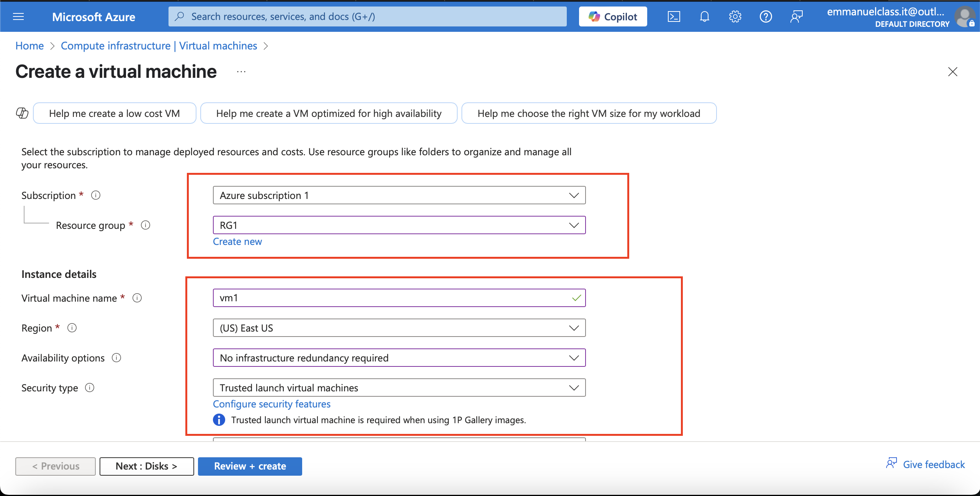Open the Azure portal hamburger menu
Viewport: 980px width, 496px height.
(x=18, y=16)
